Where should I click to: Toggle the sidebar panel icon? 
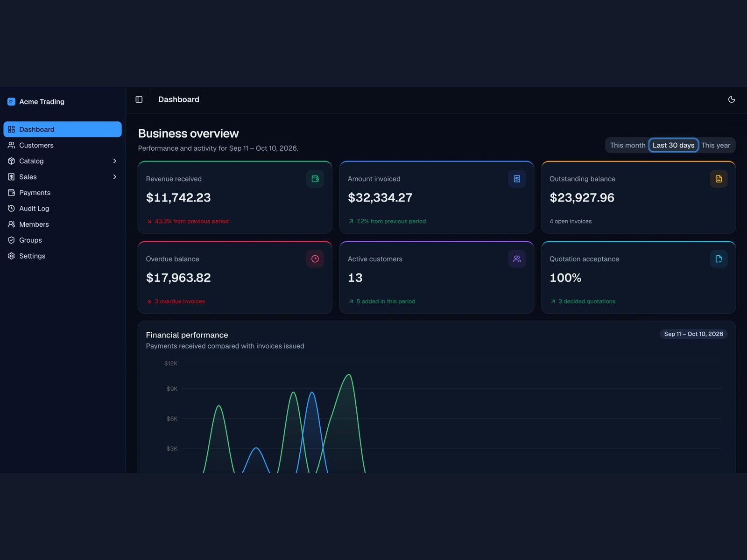(139, 99)
